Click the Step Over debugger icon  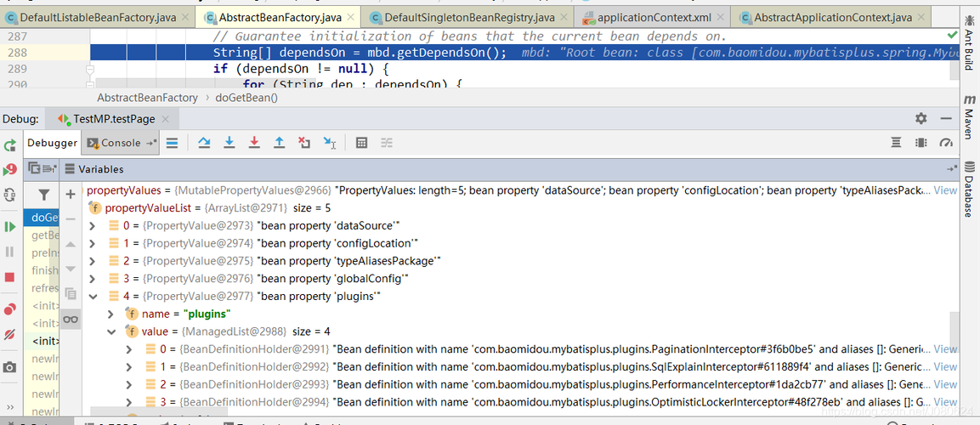[204, 143]
